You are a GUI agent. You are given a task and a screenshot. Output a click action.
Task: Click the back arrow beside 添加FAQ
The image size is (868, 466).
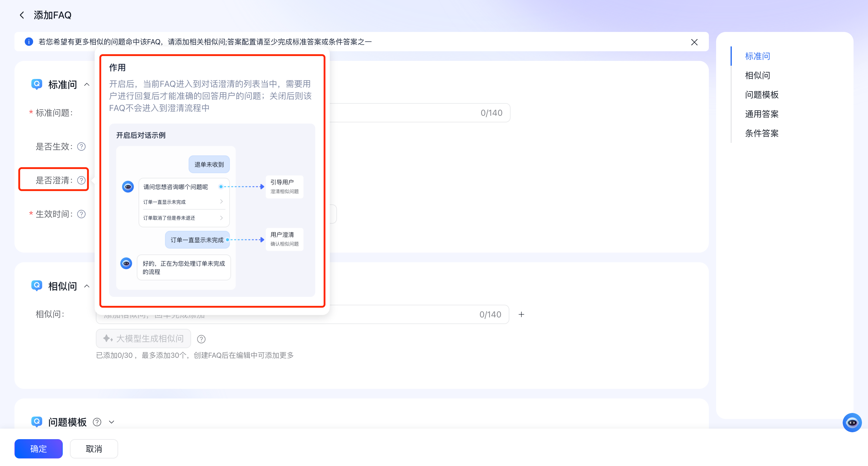(22, 15)
